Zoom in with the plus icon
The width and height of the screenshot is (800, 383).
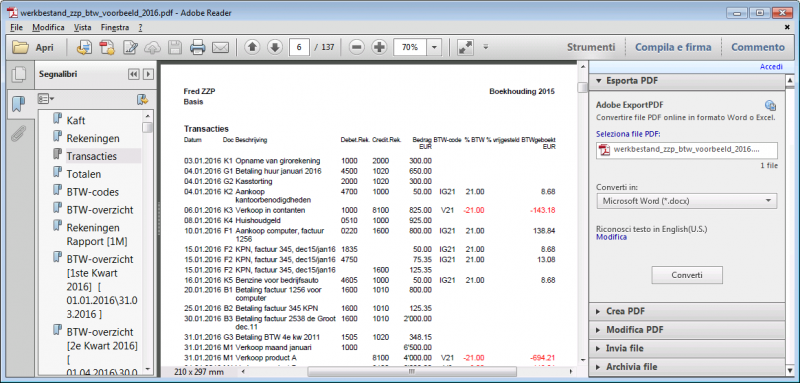(379, 47)
